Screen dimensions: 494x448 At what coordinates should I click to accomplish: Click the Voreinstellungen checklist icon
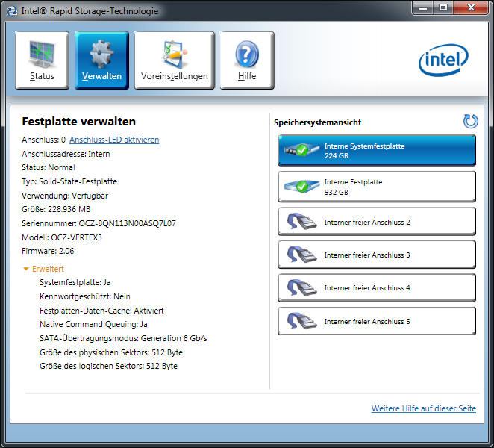pyautogui.click(x=174, y=54)
